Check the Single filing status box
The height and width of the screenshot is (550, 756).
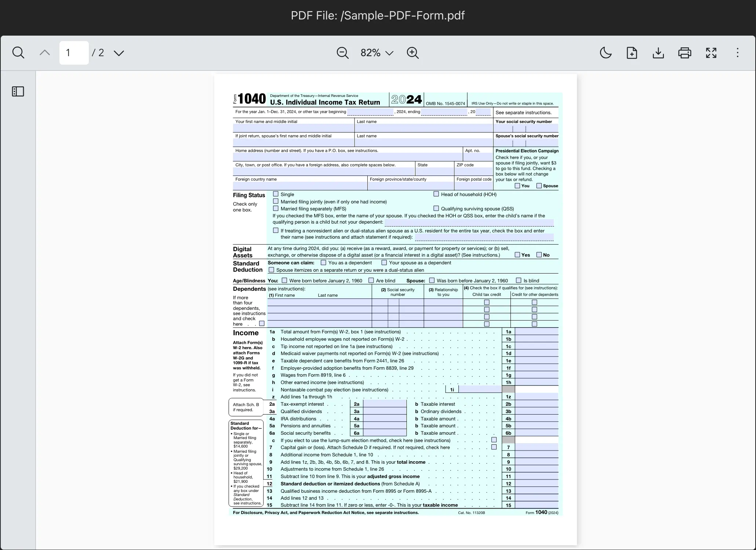click(276, 194)
